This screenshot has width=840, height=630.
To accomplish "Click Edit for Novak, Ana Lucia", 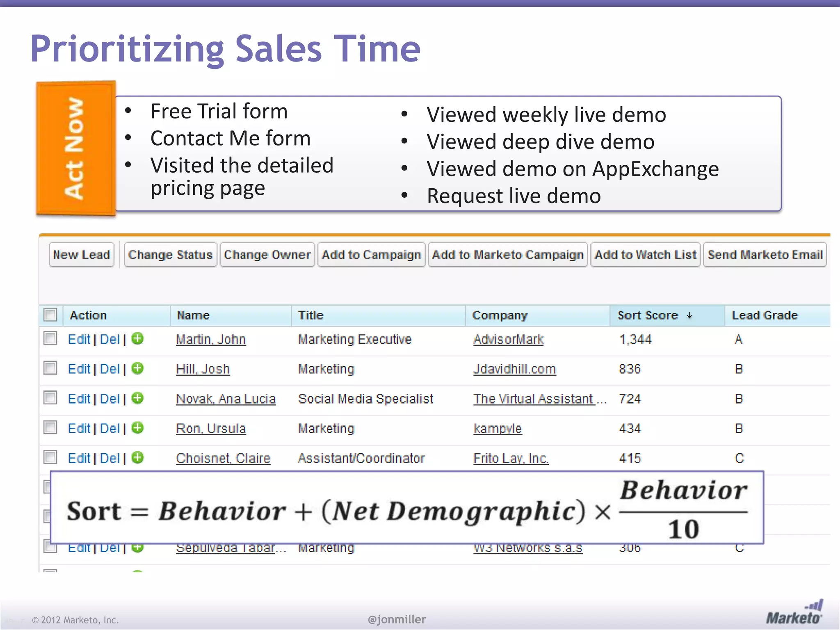I will [x=79, y=399].
